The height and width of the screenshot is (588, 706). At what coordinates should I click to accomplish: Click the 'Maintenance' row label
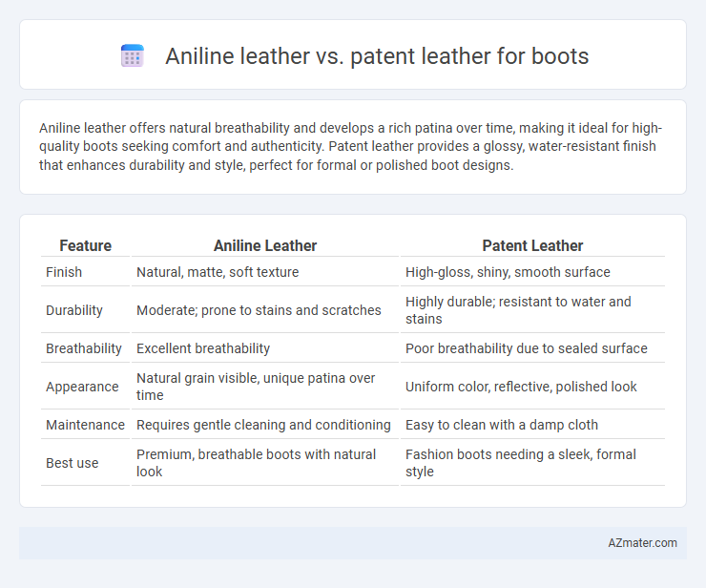[86, 425]
